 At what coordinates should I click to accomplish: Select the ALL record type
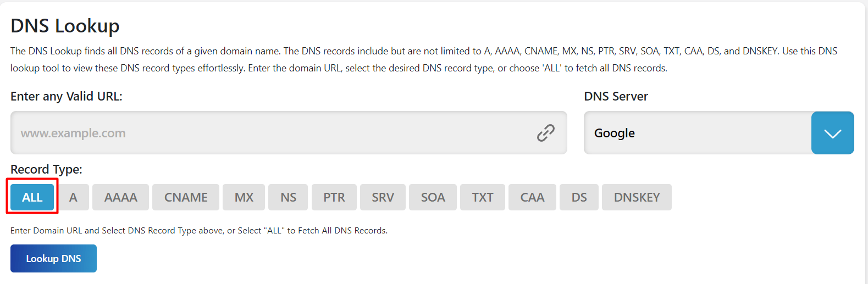coord(32,197)
